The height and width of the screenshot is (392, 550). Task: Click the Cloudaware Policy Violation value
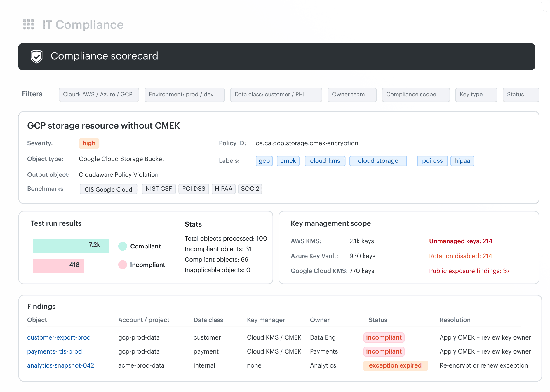pos(119,175)
